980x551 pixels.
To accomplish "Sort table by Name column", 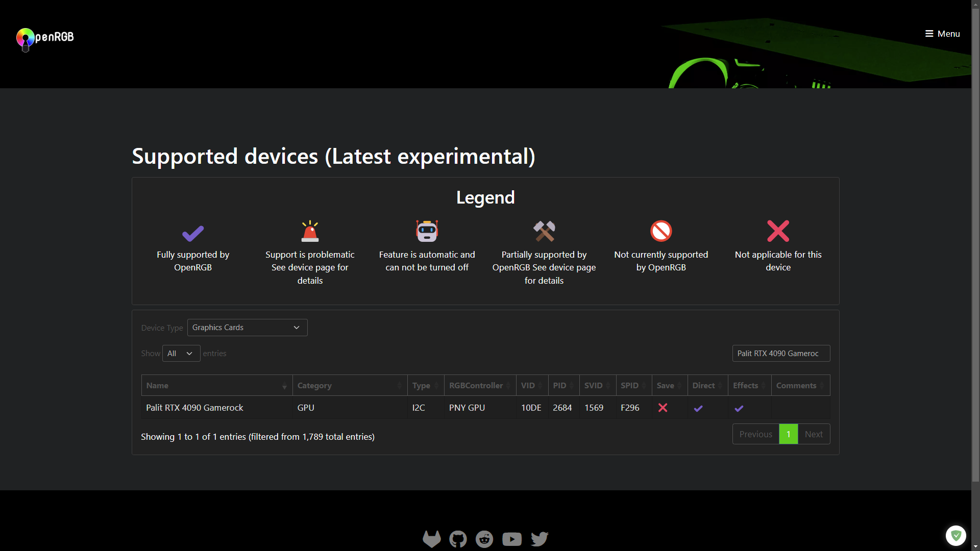I will pyautogui.click(x=217, y=386).
